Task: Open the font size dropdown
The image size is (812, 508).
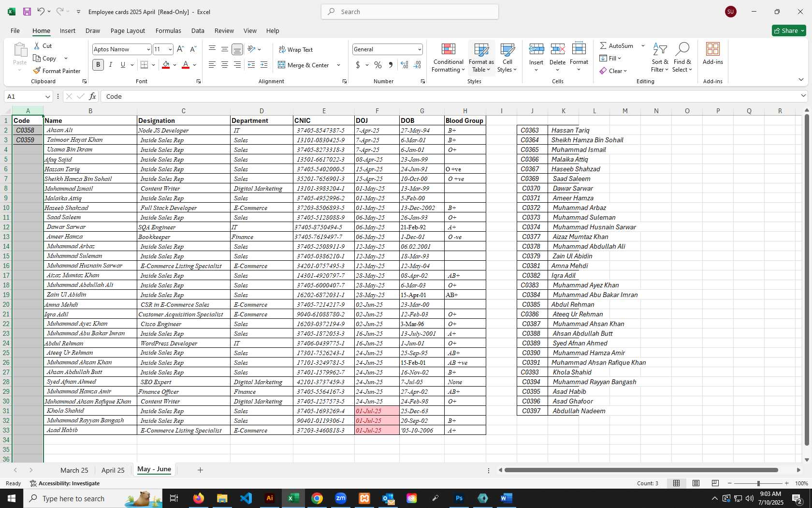Action: 170,49
